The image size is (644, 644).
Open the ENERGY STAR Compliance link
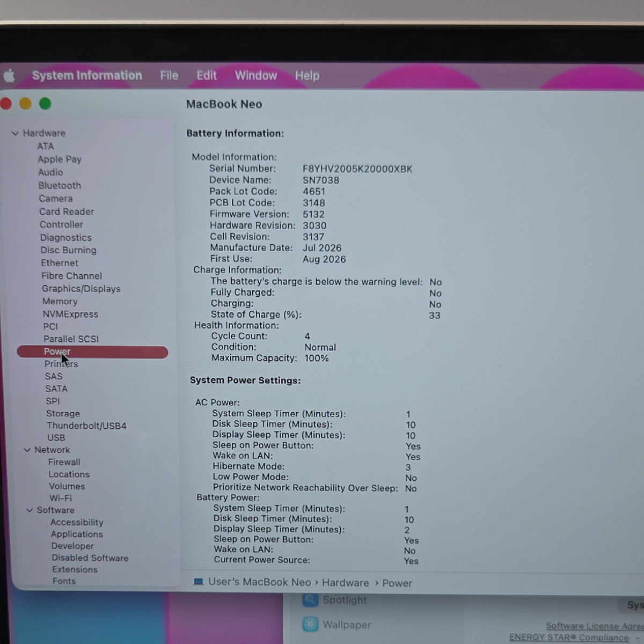[x=569, y=637]
